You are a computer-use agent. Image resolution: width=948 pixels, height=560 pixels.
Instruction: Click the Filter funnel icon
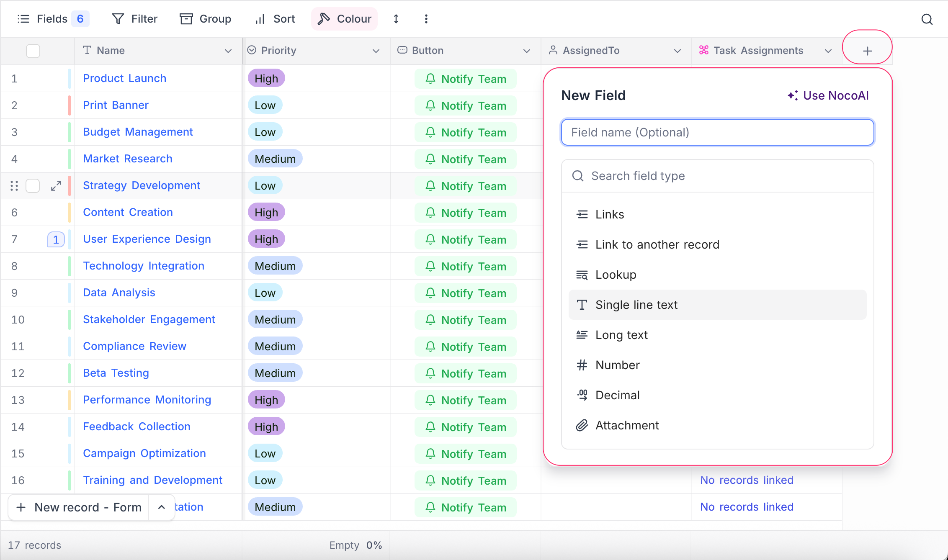[x=118, y=19]
